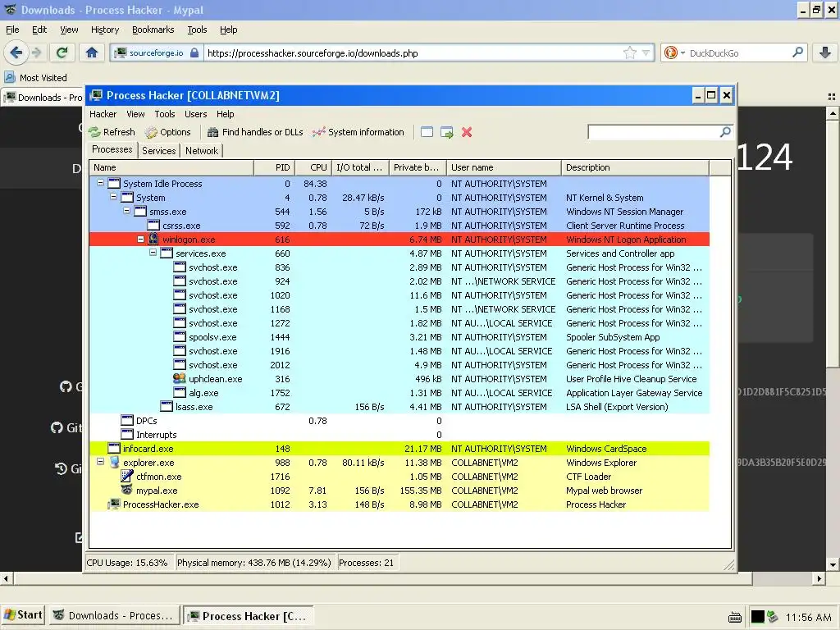Click the ProcessHacker.exe process icon
Screen dimensions: 840x630
[113, 504]
